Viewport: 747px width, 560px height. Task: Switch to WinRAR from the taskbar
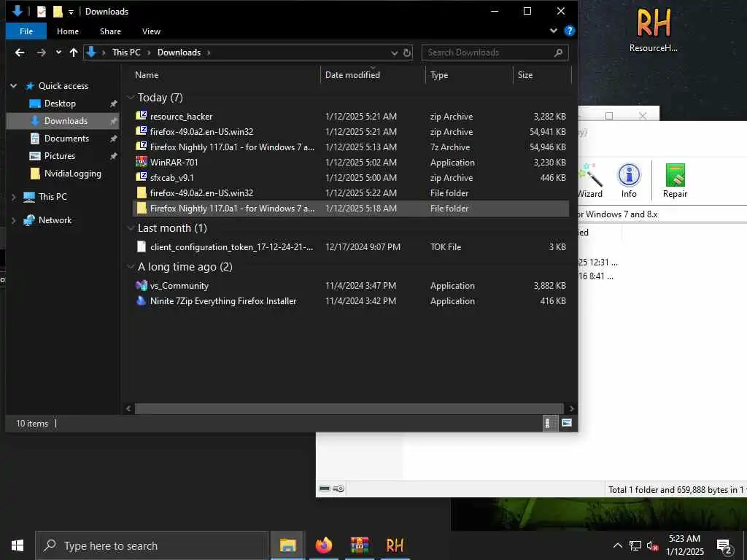coord(359,545)
